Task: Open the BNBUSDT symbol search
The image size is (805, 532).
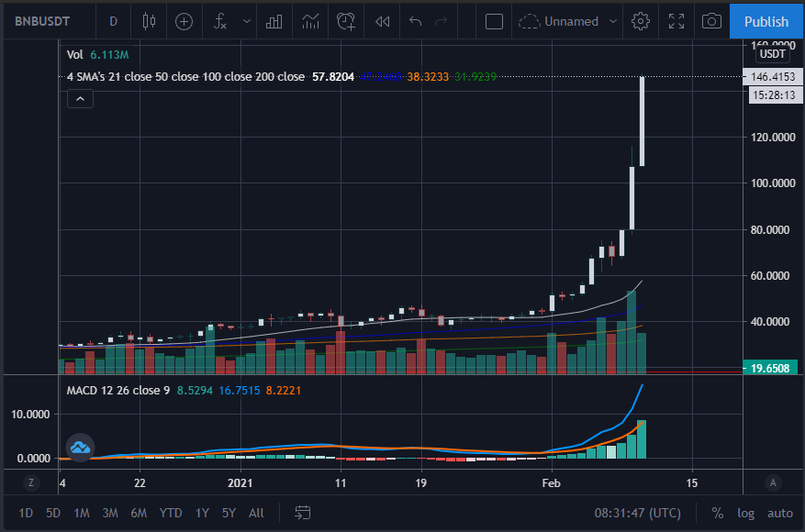Action: click(42, 21)
